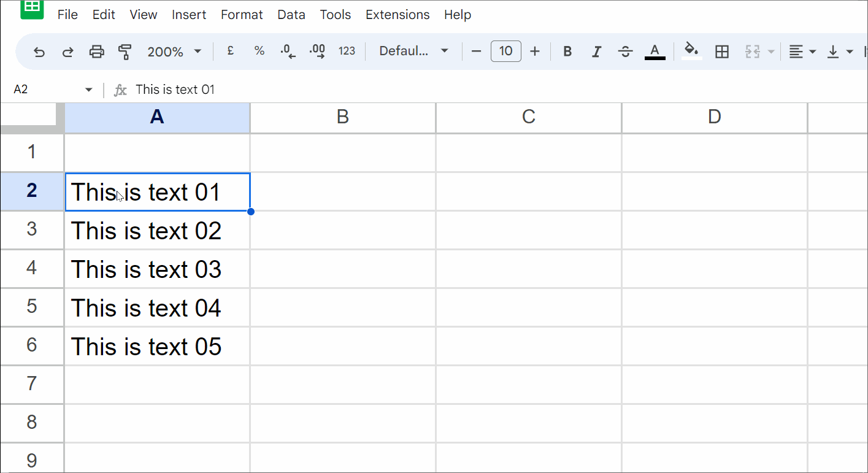Screen dimensions: 868x473
Task: Open the zoom level dropdown
Action: [175, 52]
